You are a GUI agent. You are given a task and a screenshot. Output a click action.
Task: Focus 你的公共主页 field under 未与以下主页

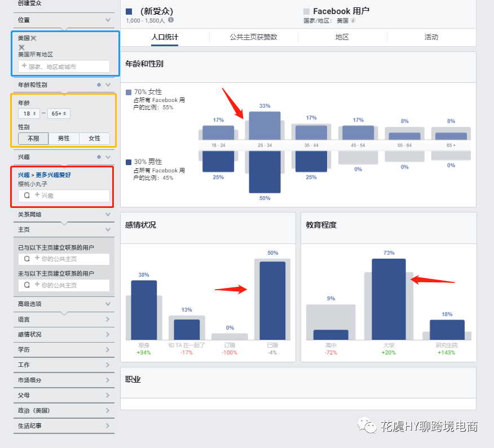click(64, 285)
